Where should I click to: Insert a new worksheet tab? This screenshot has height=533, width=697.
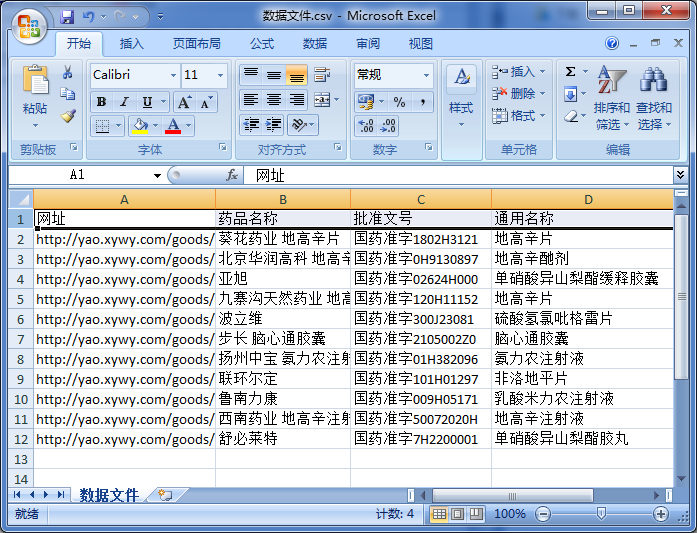pos(165,495)
